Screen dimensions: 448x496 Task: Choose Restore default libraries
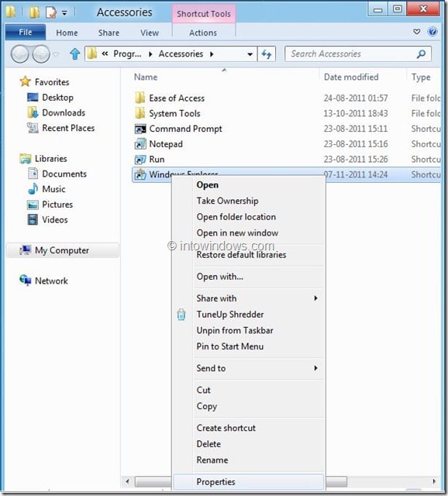[241, 255]
